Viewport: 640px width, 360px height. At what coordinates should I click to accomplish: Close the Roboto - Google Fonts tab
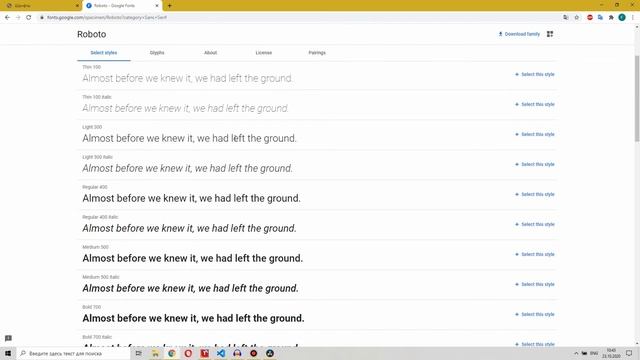click(157, 6)
